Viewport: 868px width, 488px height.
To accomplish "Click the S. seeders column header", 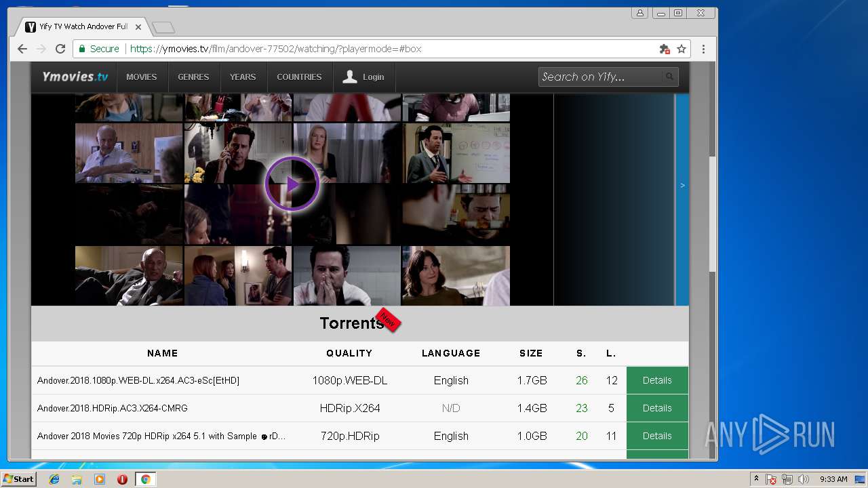I will coord(581,353).
